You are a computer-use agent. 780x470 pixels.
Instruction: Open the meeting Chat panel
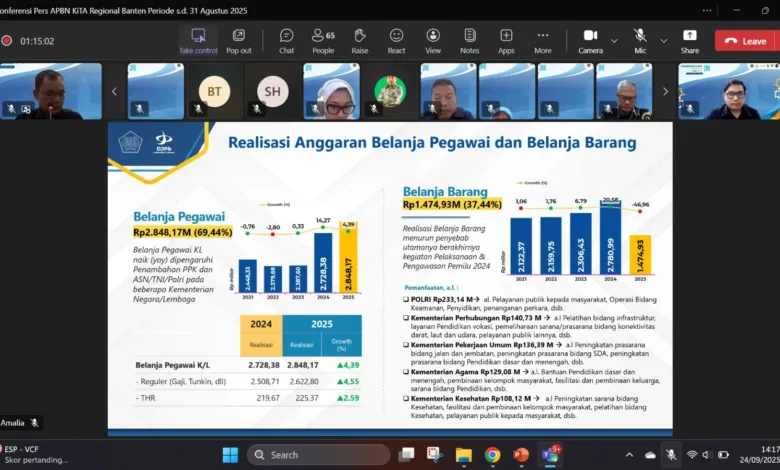tap(286, 40)
